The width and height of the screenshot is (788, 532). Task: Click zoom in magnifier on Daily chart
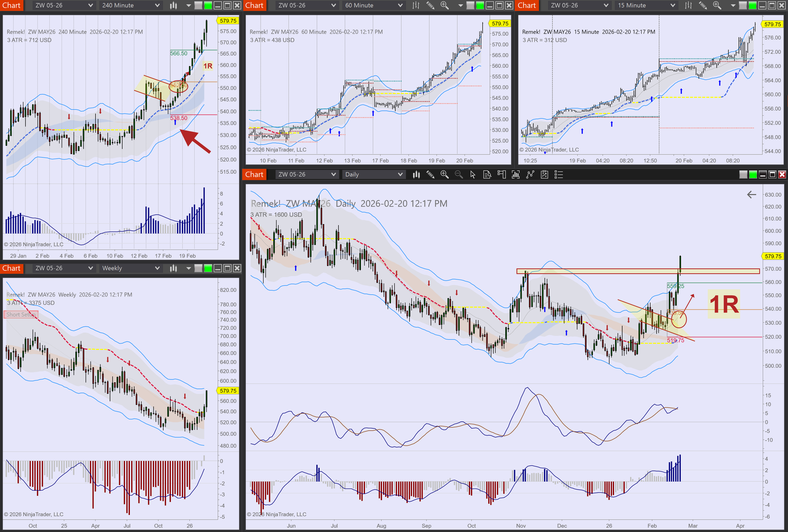(444, 174)
